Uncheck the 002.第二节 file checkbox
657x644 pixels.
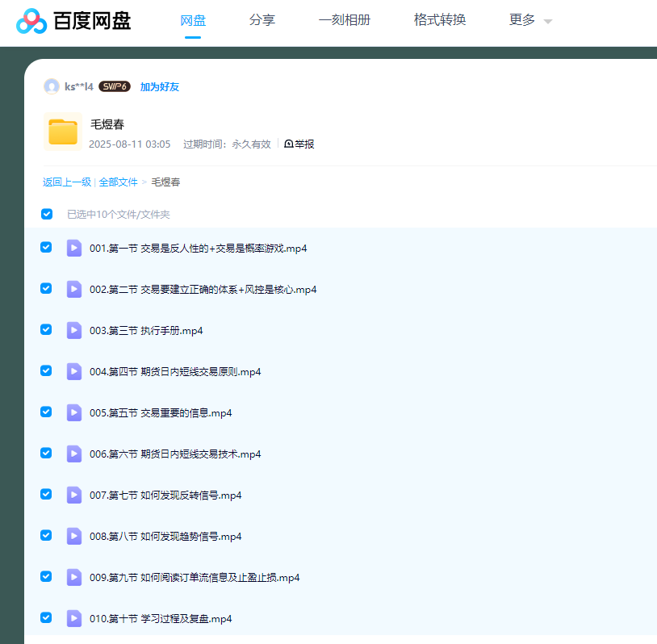[46, 288]
